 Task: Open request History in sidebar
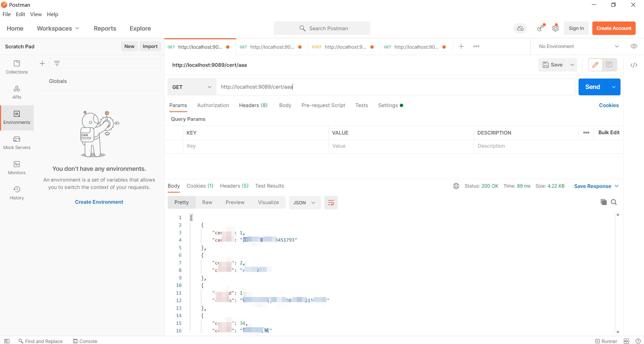tap(17, 193)
